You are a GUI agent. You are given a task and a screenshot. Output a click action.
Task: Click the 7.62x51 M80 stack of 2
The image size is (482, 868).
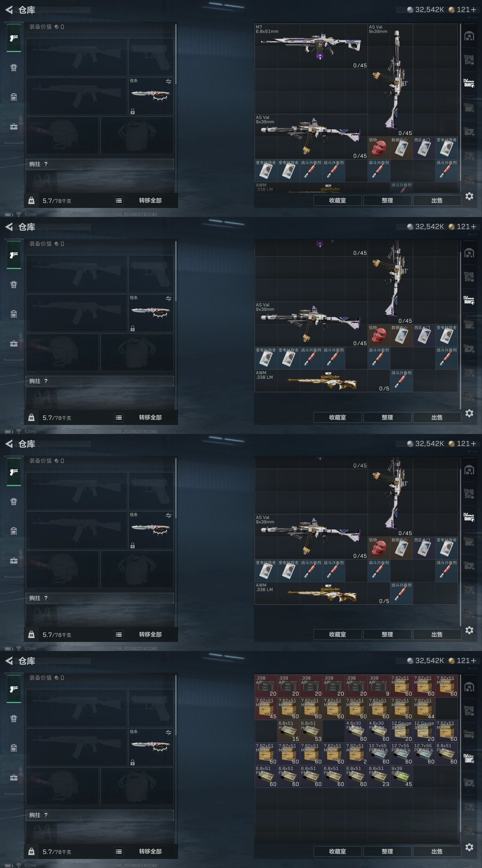(356, 754)
